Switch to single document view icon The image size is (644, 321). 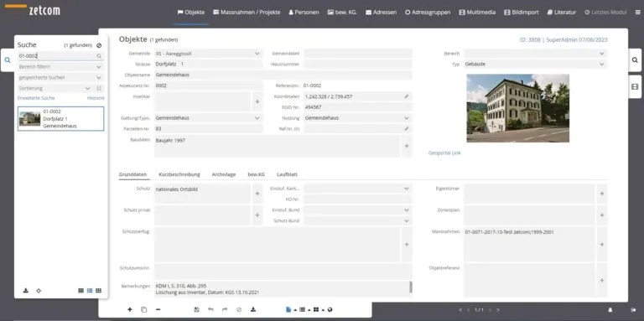[288, 309]
